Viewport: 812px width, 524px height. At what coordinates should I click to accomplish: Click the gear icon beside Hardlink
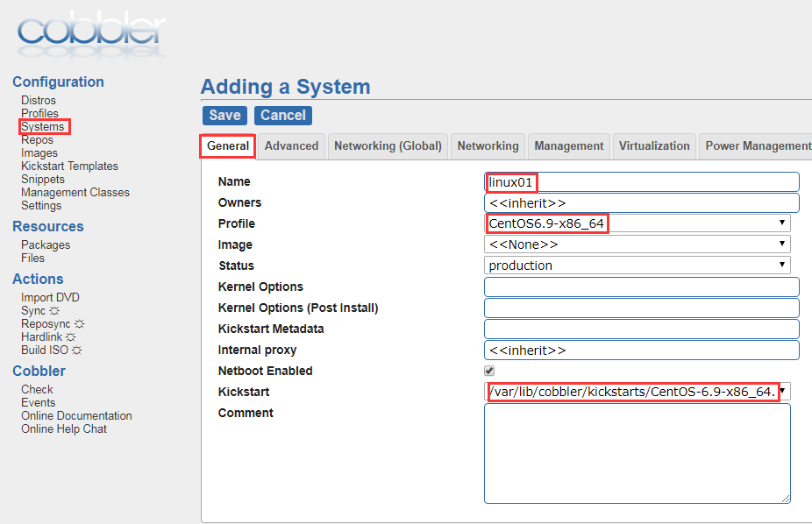point(71,337)
